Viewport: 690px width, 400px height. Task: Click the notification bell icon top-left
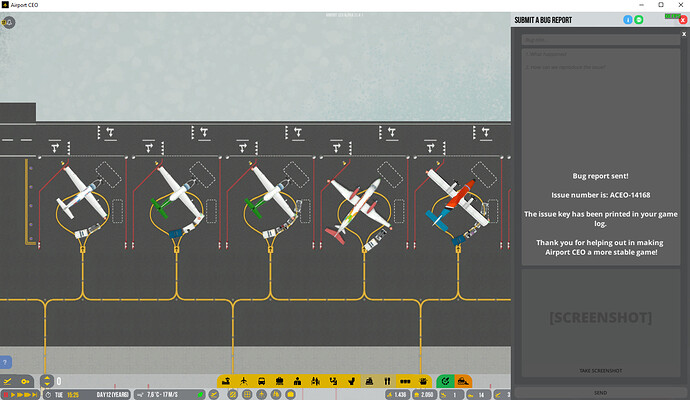click(8, 22)
